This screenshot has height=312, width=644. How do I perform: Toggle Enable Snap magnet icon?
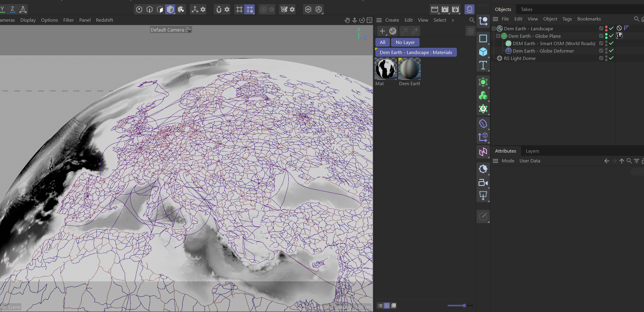pyautogui.click(x=219, y=9)
